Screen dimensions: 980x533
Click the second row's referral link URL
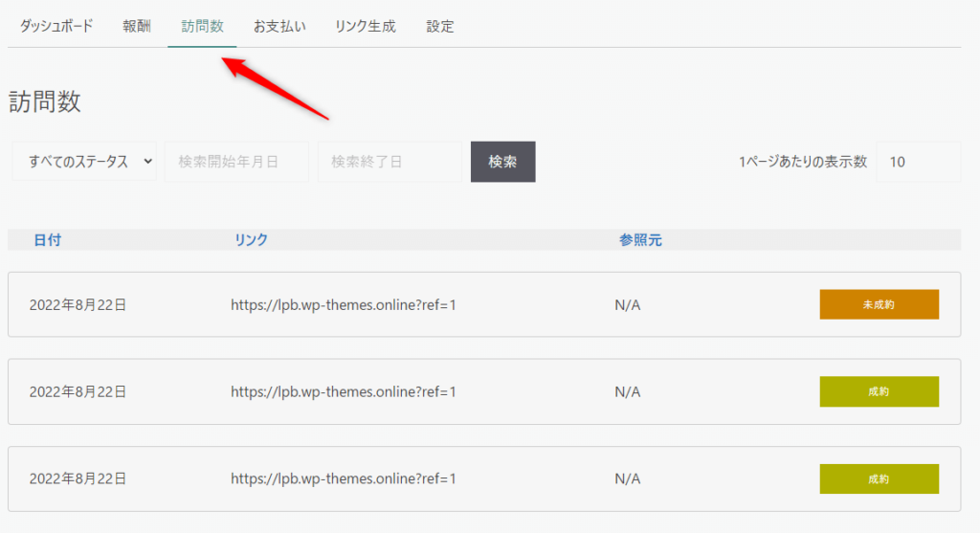coord(343,391)
